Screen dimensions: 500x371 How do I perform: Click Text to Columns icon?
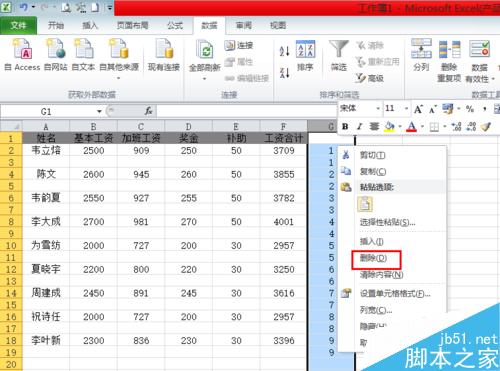click(421, 49)
